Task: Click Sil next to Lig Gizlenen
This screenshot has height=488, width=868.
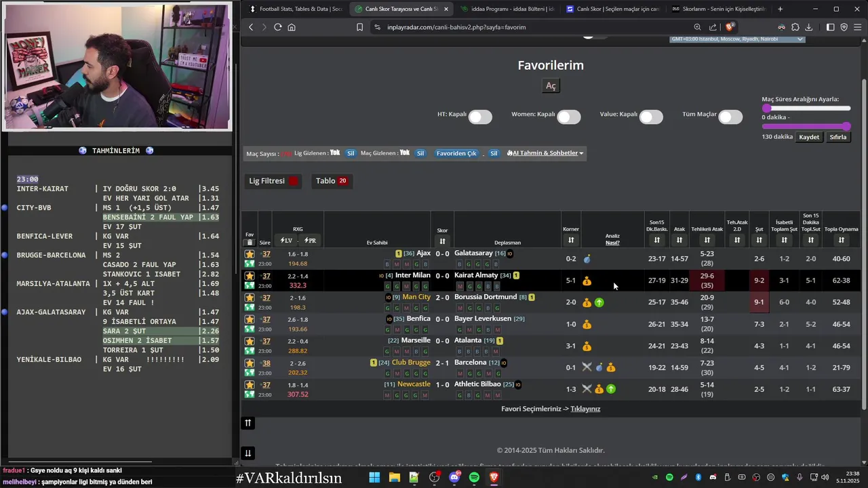Action: (x=351, y=153)
